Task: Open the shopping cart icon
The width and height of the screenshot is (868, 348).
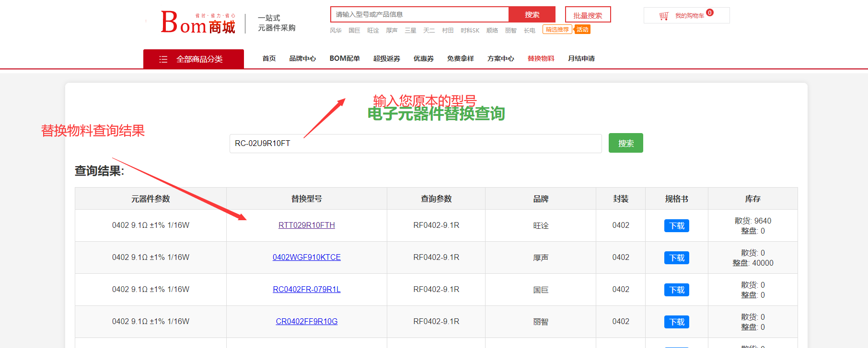Action: click(x=664, y=16)
